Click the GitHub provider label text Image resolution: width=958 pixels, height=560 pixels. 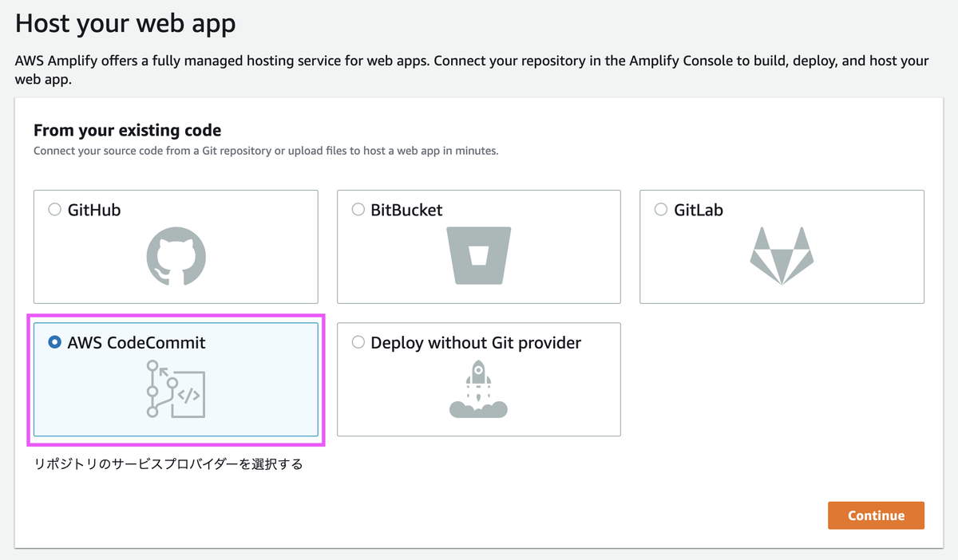coord(94,211)
